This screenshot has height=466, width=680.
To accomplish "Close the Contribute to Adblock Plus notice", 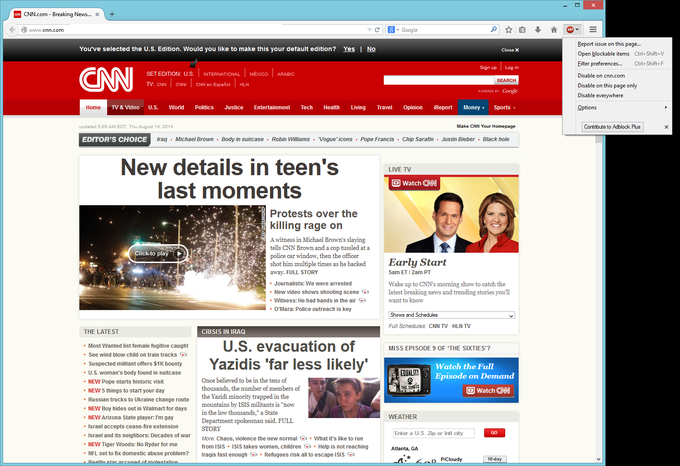I will (x=666, y=127).
